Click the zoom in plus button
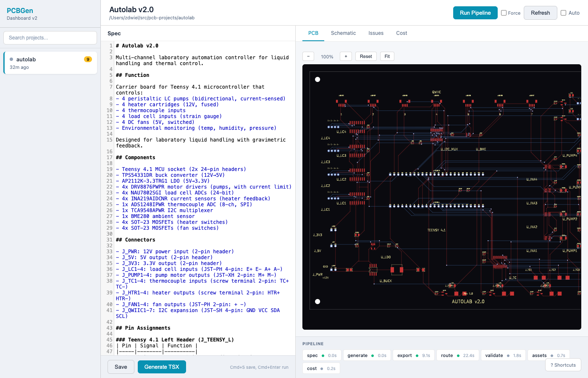 click(346, 56)
